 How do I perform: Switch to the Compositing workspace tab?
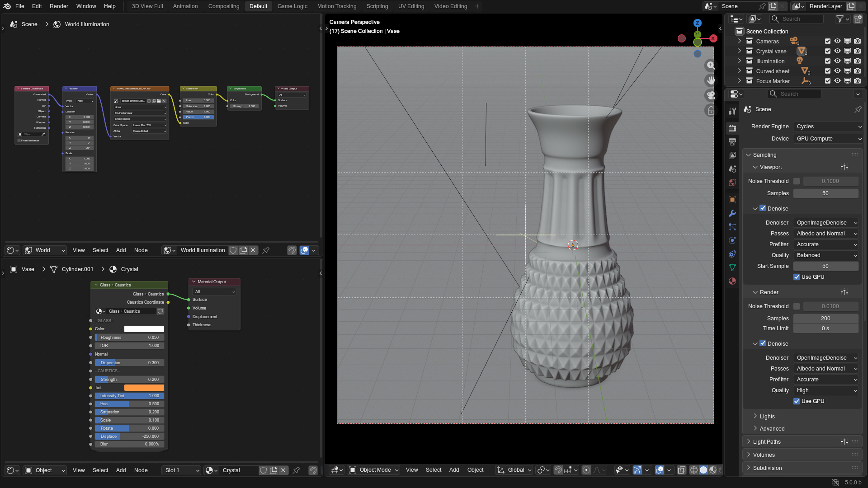[x=223, y=6]
